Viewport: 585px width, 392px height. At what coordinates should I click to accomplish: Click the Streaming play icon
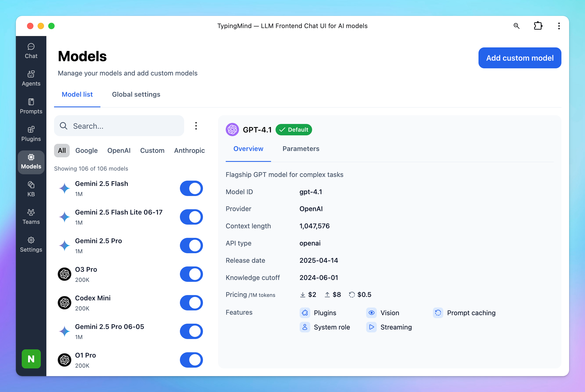[x=371, y=327]
